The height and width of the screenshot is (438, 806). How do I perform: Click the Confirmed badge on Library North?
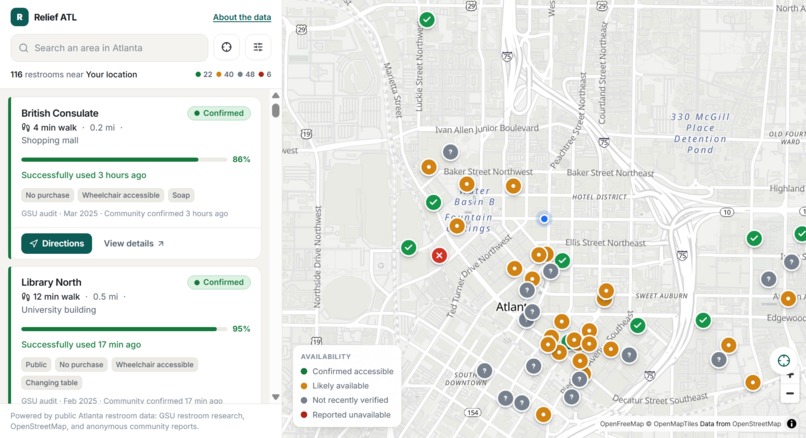click(x=219, y=282)
